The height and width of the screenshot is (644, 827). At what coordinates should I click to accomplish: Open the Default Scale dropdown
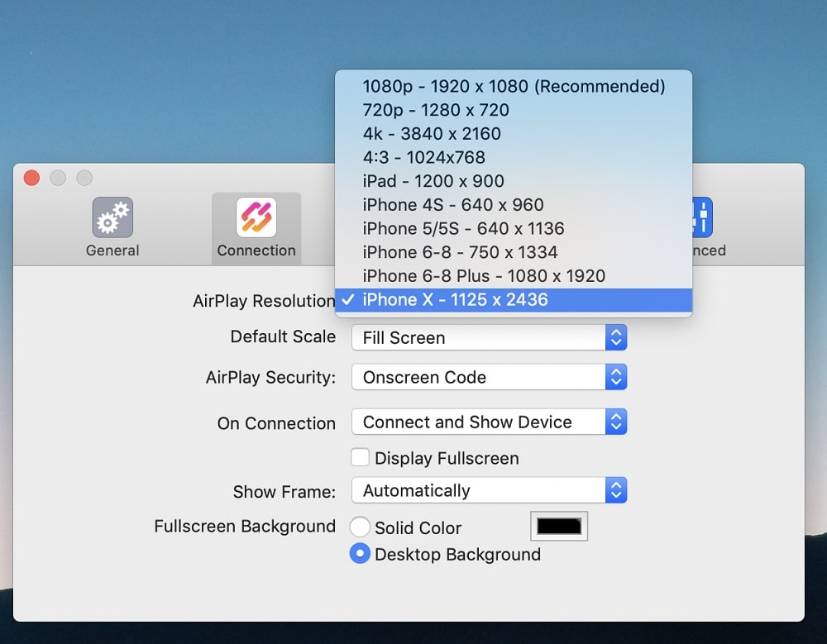(x=489, y=337)
